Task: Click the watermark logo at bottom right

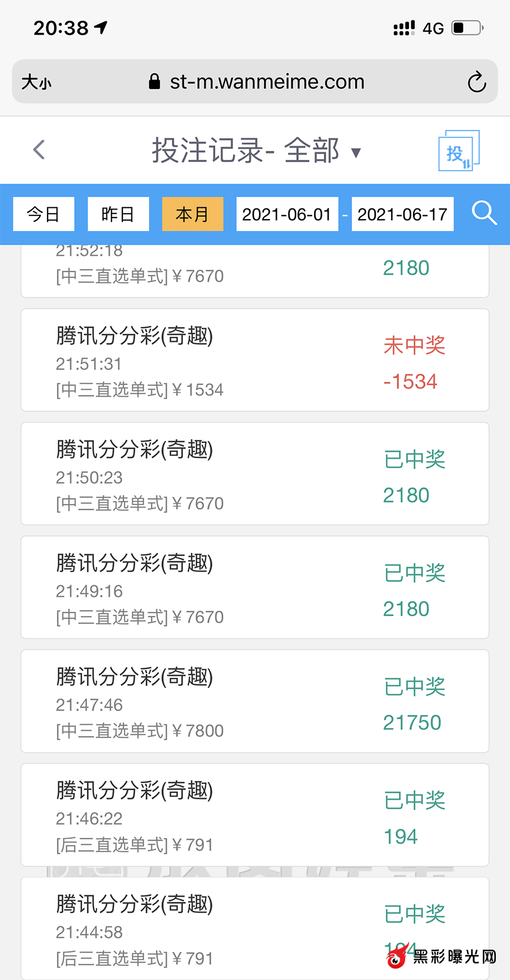Action: click(x=441, y=956)
